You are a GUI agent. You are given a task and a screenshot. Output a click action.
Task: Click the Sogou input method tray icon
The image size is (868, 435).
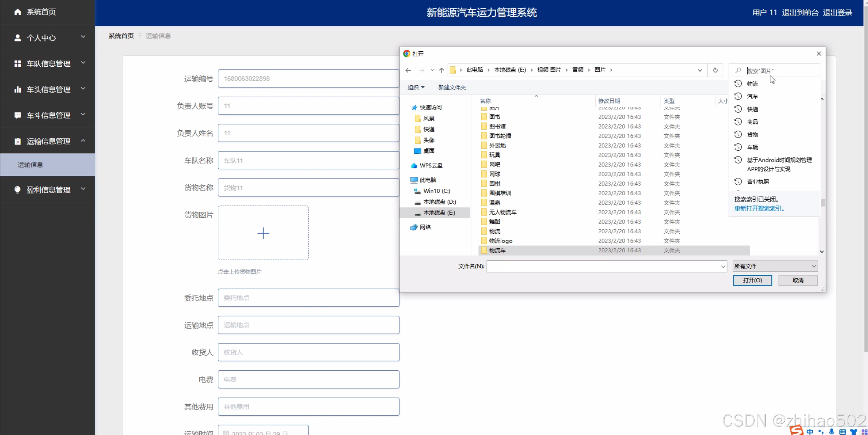[796, 430]
